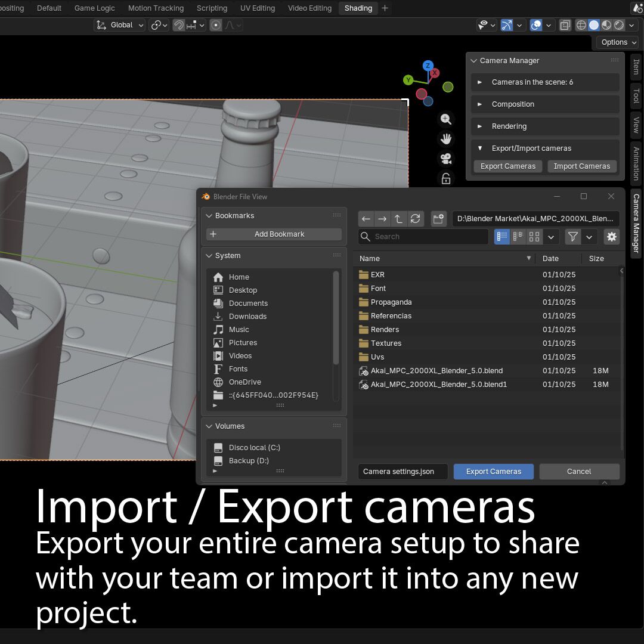644x644 pixels.
Task: Expand the Composition panel
Action: [x=513, y=104]
